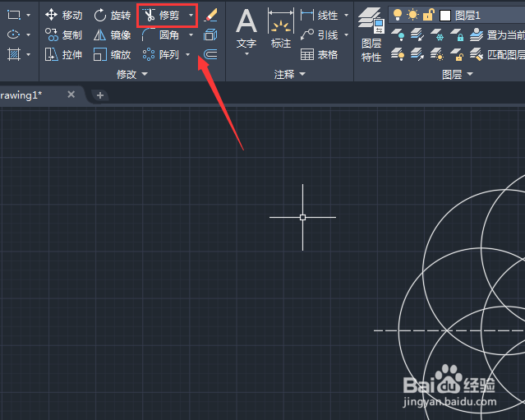The image size is (525, 420).
Task: Click thaw all layers icon
Action: [x=437, y=54]
